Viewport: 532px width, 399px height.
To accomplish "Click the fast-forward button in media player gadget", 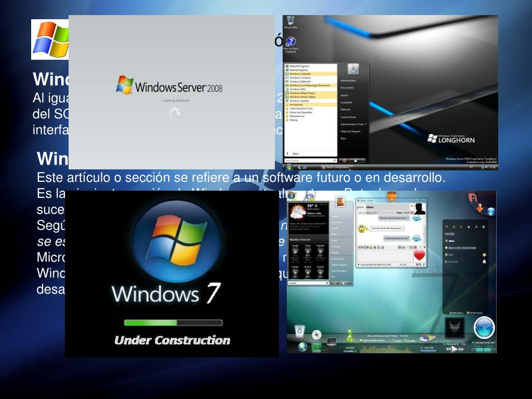I will [461, 349].
